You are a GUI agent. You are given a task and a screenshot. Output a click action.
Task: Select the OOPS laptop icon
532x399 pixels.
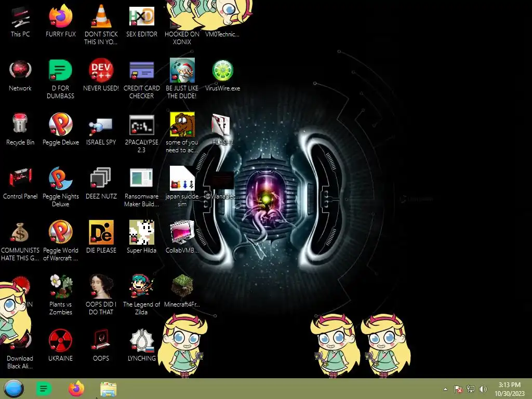tap(101, 340)
